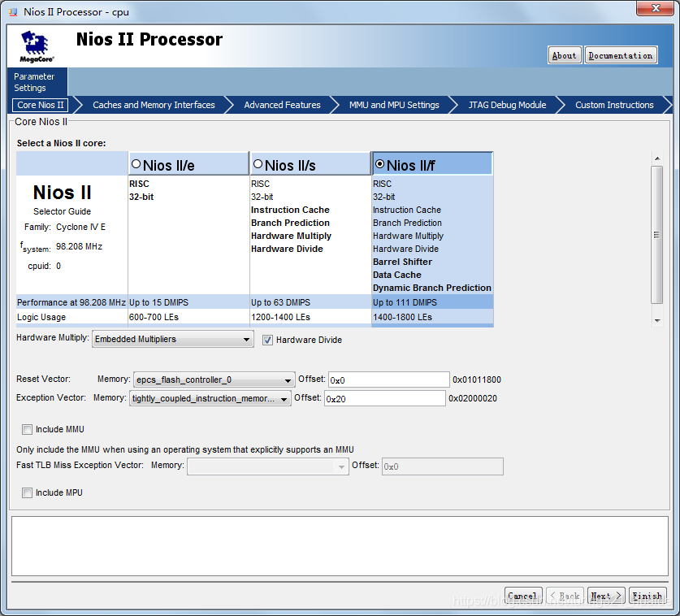This screenshot has height=616, width=680.
Task: Click the 'Performance at 98.208 MHz' row label
Action: point(71,302)
